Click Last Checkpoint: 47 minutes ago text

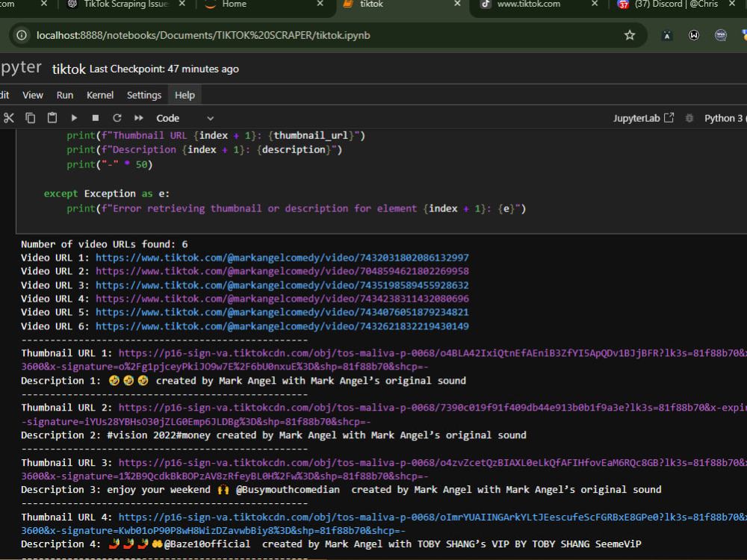(x=164, y=69)
